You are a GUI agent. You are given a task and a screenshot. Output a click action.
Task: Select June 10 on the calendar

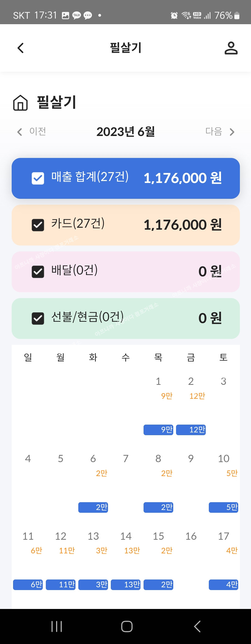[x=224, y=459]
